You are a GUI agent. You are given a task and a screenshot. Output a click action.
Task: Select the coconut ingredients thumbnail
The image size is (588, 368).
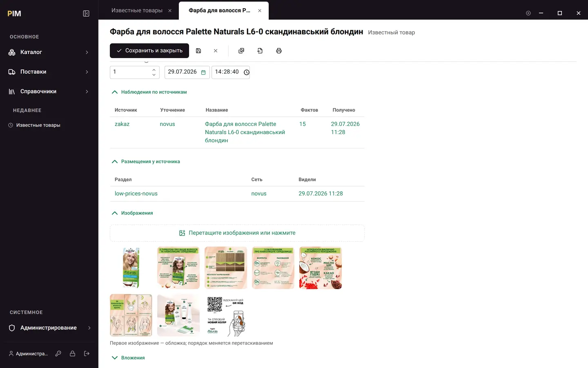pos(321,268)
